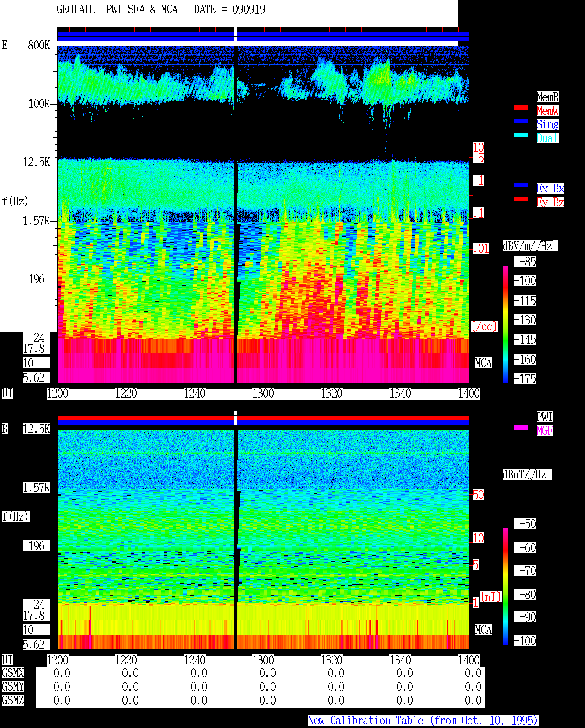Click the PWI legend label
Screen dimensions: 585x728
tap(545, 417)
